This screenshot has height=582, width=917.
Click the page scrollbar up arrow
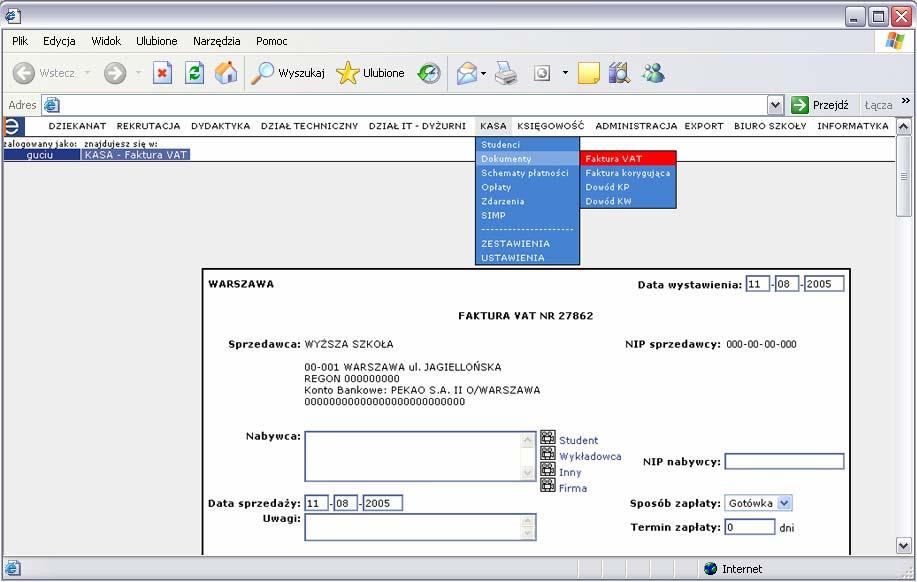(x=904, y=126)
